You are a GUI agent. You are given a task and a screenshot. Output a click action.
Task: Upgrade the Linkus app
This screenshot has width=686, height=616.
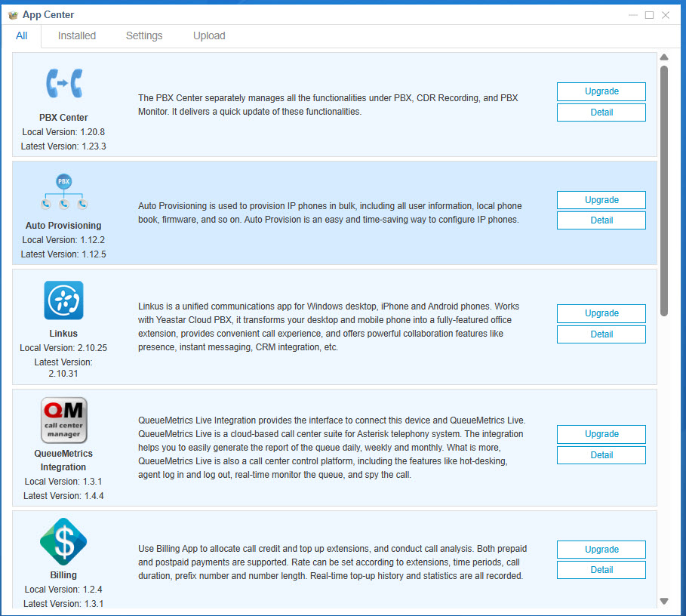coord(601,313)
